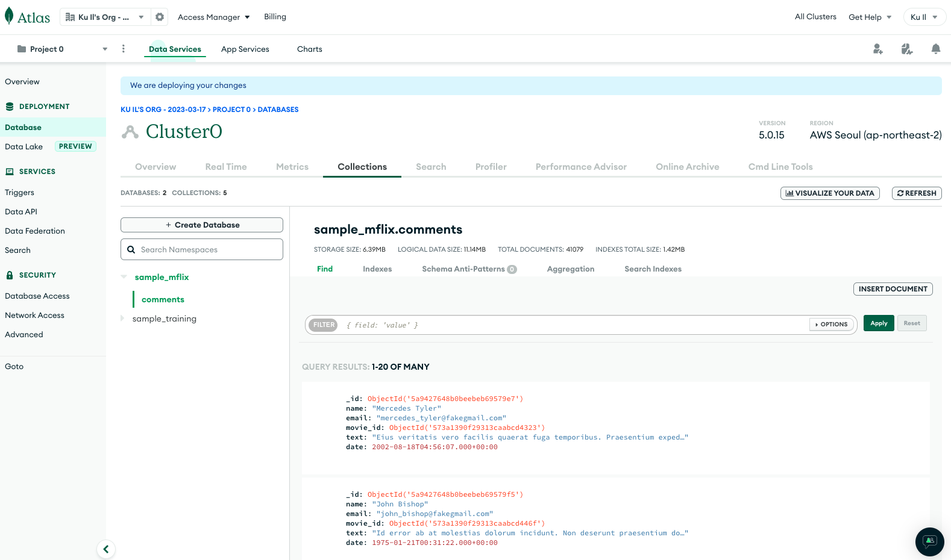
Task: Open the All Clusters link
Action: coord(815,17)
